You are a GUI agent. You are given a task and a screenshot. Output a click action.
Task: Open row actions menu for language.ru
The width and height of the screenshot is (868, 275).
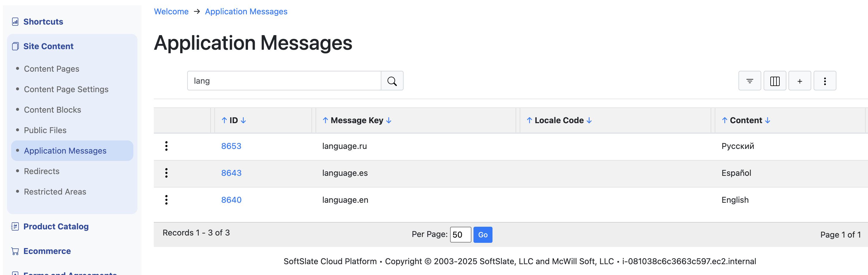[x=166, y=146]
